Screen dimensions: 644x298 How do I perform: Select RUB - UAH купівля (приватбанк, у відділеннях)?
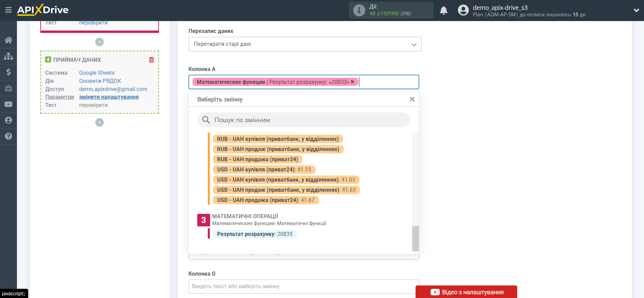[x=278, y=139]
